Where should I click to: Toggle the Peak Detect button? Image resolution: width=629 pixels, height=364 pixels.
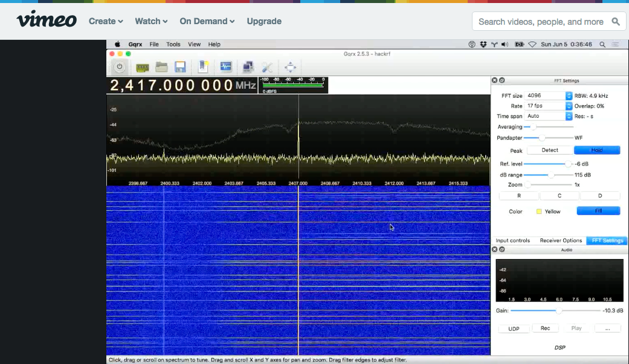tap(550, 150)
